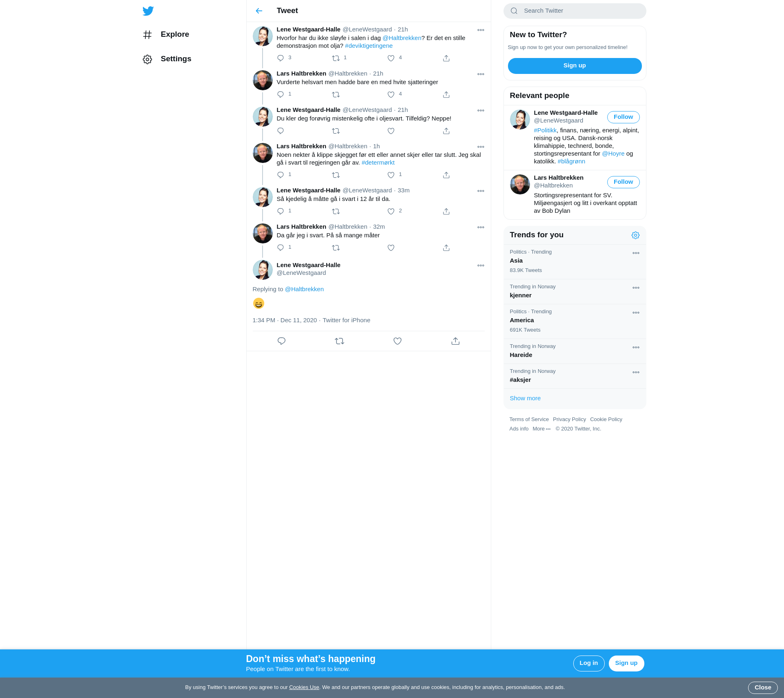Open the Asia trending topic
This screenshot has height=698, width=784.
(x=575, y=261)
